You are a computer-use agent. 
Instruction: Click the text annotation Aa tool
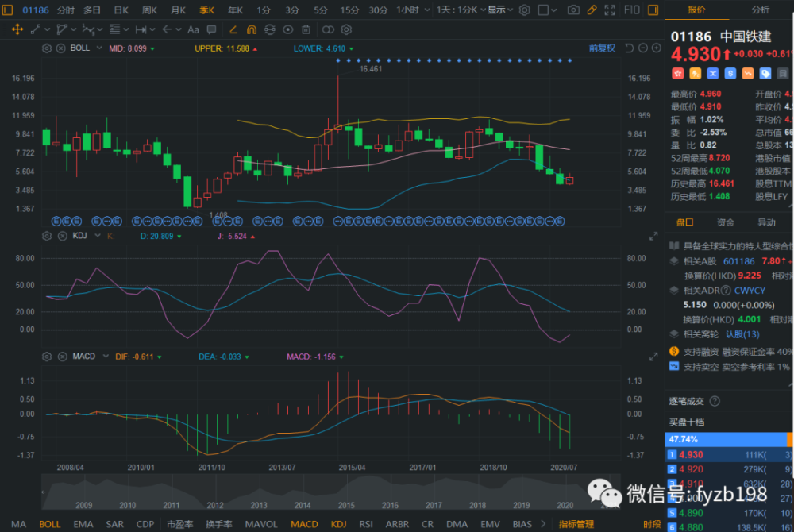[193, 30]
